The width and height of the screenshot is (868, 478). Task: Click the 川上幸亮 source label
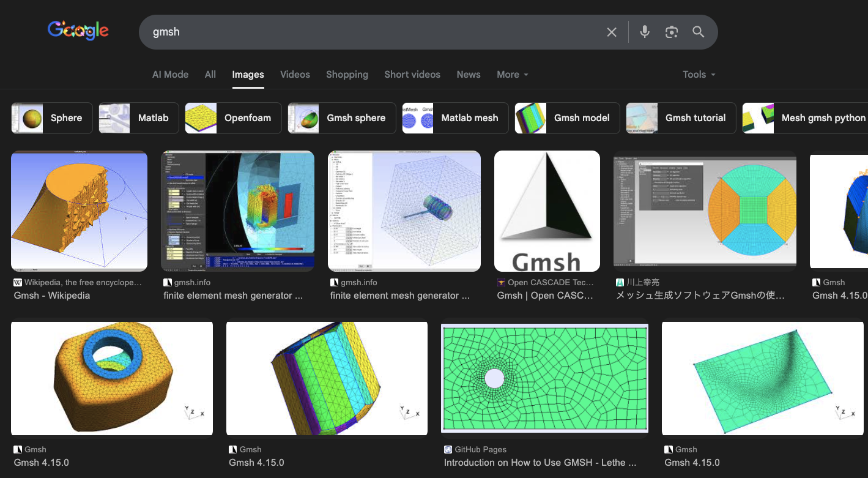[x=644, y=283]
